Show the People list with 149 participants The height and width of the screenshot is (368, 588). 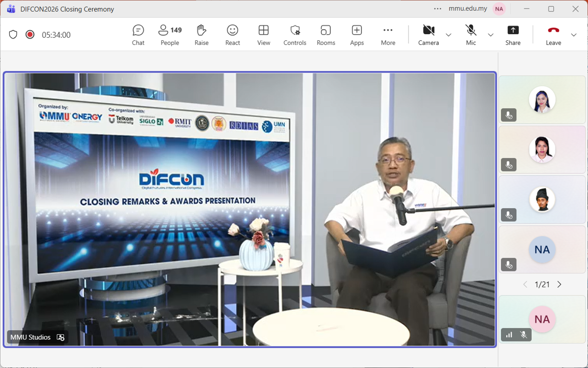(170, 35)
